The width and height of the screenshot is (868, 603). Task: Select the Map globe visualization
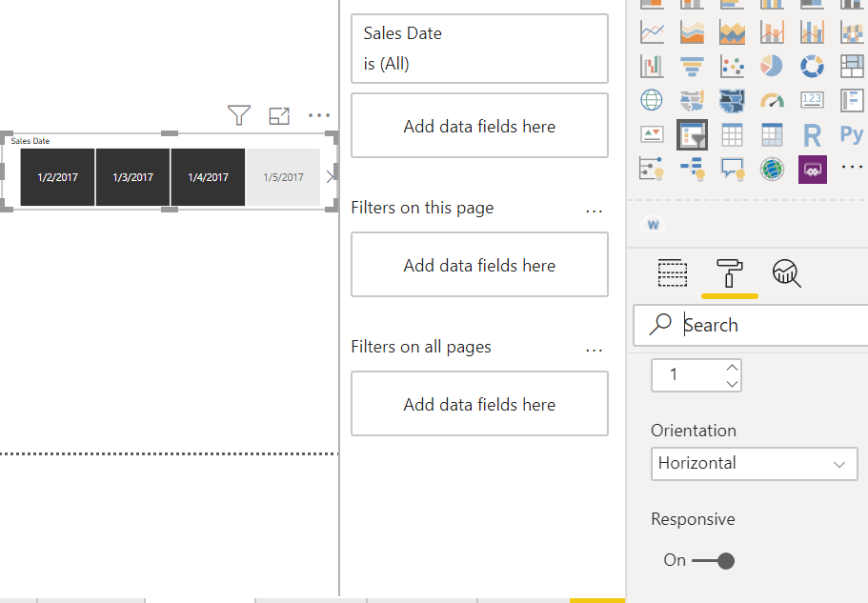coord(652,100)
